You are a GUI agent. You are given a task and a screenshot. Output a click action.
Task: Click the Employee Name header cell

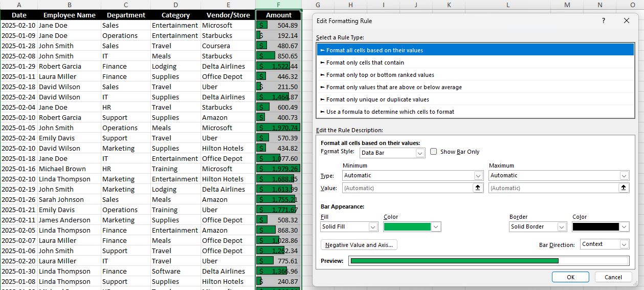tap(69, 15)
